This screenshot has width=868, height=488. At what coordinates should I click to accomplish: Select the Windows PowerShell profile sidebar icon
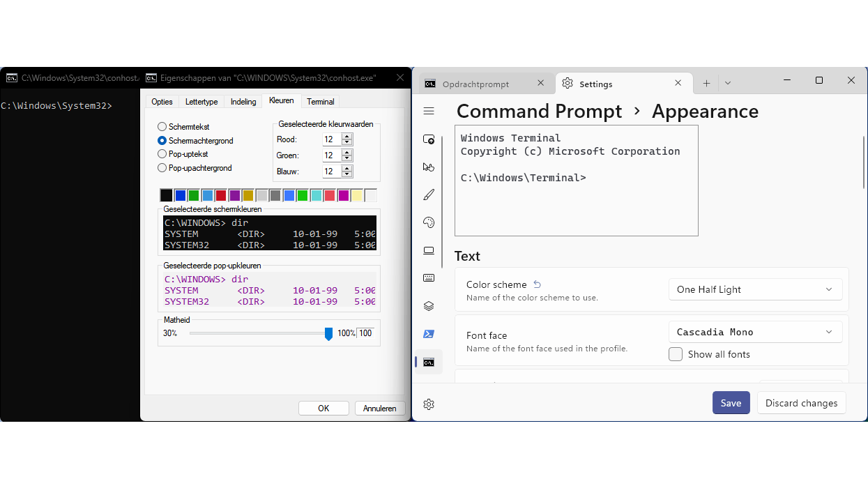click(429, 334)
